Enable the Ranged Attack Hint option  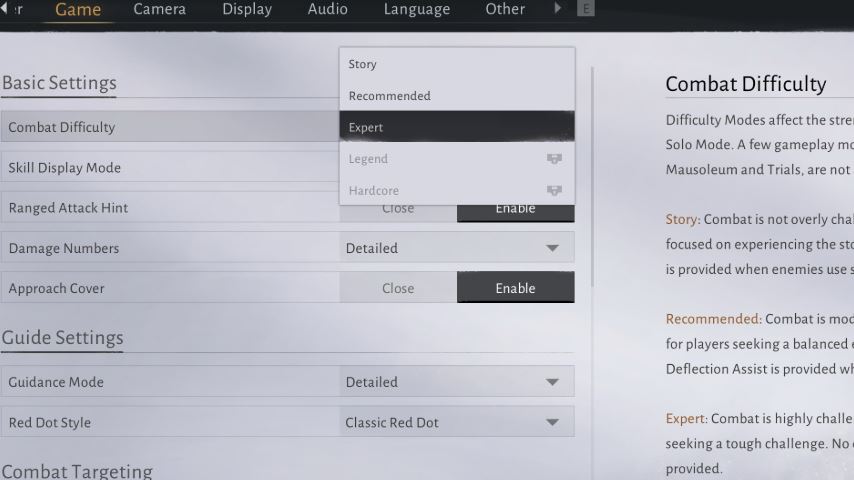click(515, 210)
